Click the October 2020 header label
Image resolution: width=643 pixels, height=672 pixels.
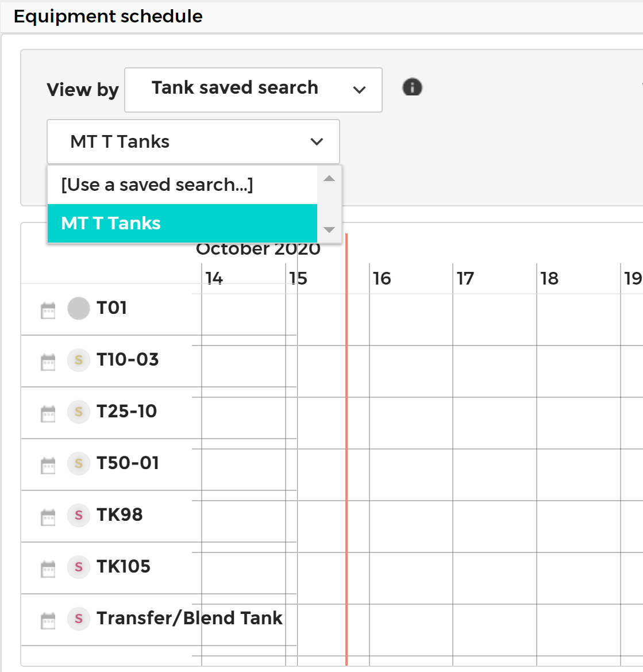click(258, 249)
